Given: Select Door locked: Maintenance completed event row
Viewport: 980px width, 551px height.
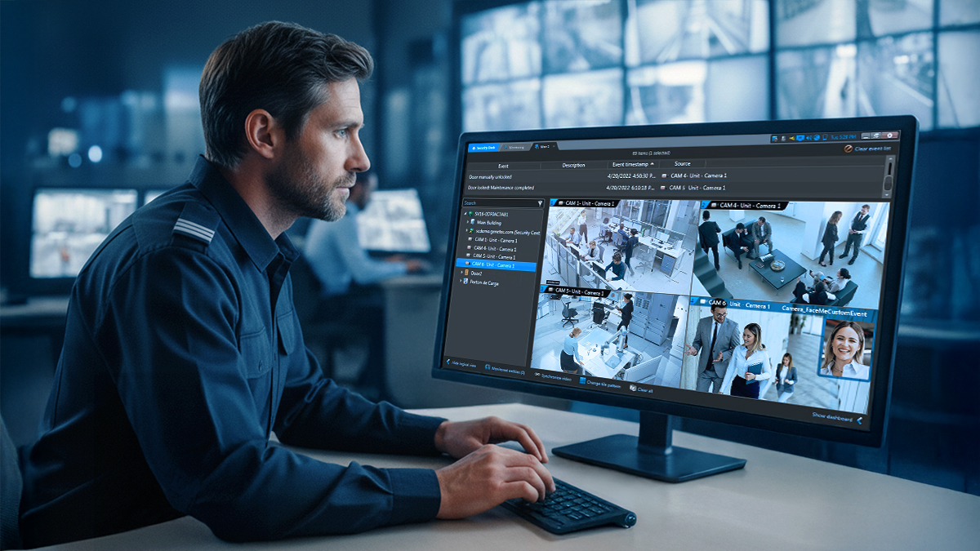Looking at the screenshot, I should tap(501, 188).
